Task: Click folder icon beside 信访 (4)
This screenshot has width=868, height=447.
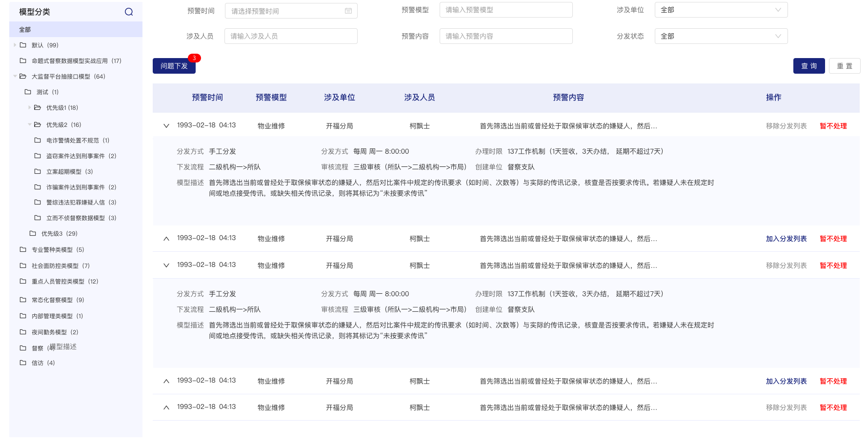Action: click(23, 363)
